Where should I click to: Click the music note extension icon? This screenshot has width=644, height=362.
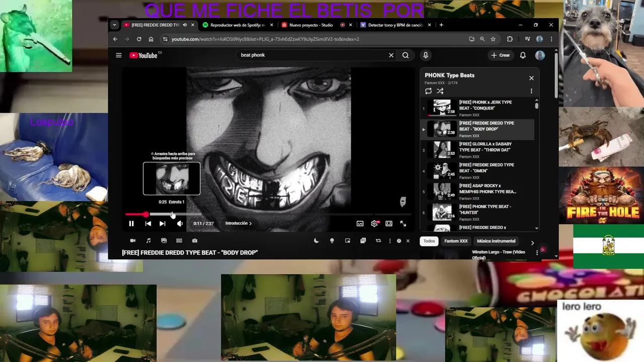pyautogui.click(x=148, y=241)
